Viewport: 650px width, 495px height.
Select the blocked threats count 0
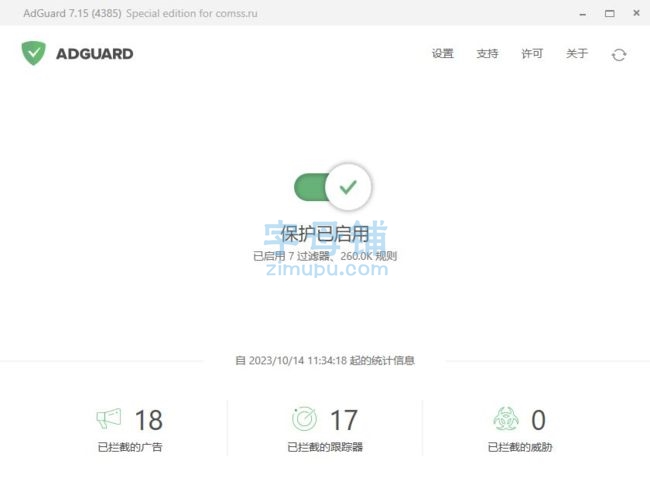tap(538, 420)
